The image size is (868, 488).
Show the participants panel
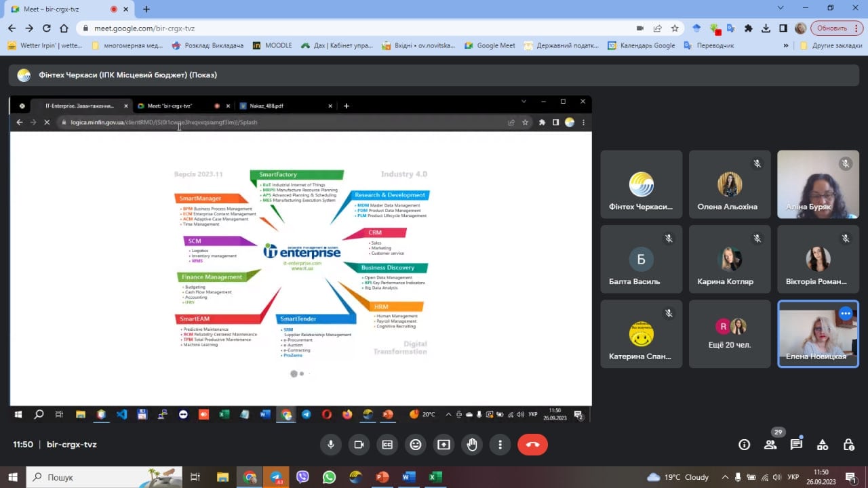[x=770, y=445]
